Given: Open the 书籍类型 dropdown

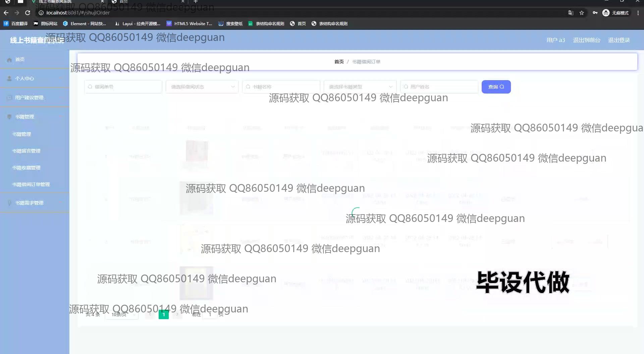Looking at the screenshot, I should pos(360,87).
